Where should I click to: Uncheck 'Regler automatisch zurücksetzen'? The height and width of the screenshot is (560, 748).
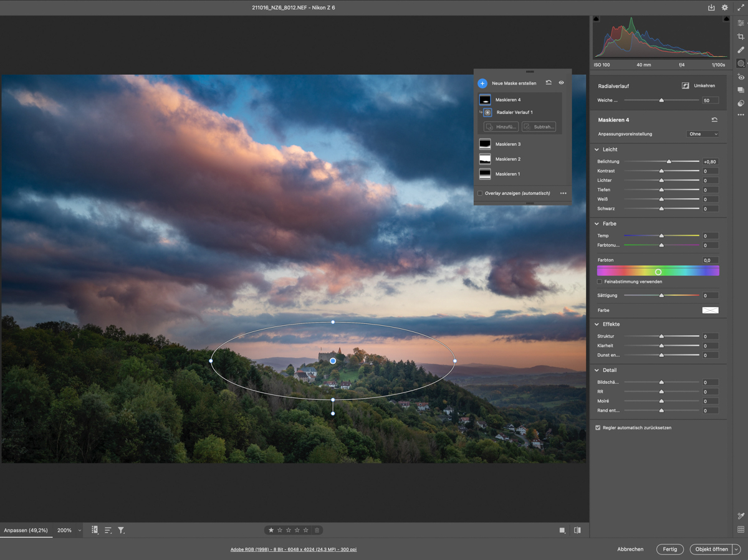click(x=598, y=428)
